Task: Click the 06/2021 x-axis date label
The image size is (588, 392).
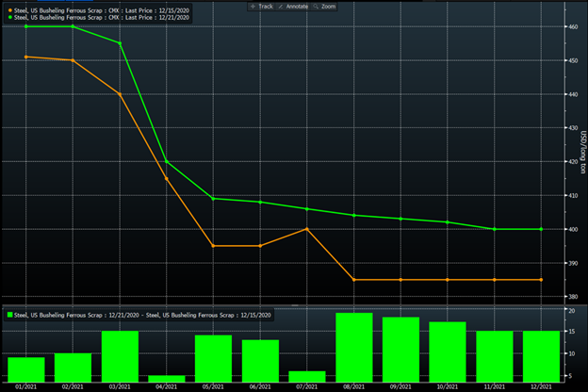Action: point(260,385)
